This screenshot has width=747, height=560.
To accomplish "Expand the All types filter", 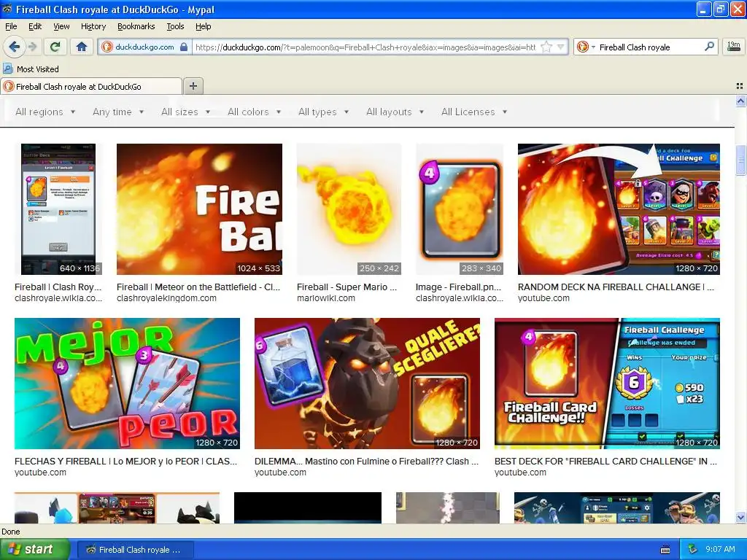I will coord(323,112).
